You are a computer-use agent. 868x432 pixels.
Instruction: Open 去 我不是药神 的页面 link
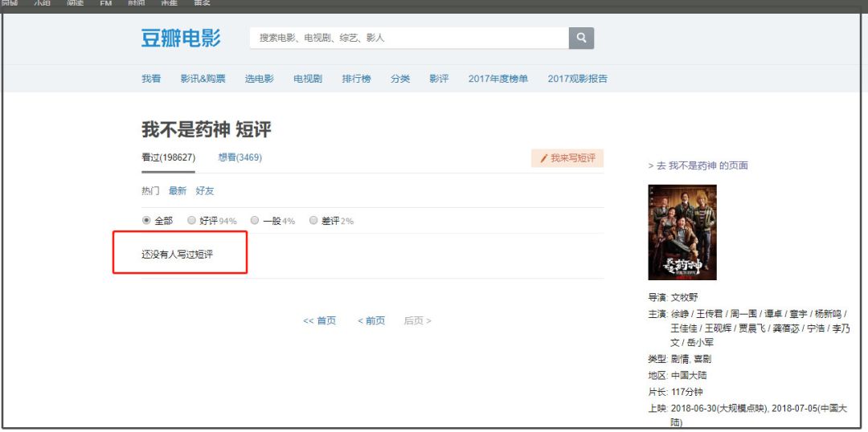coord(698,165)
